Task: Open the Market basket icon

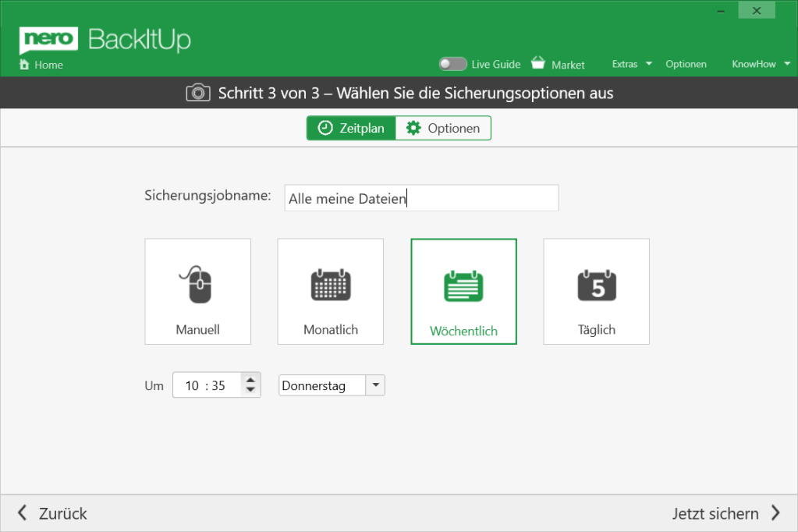Action: [538, 63]
